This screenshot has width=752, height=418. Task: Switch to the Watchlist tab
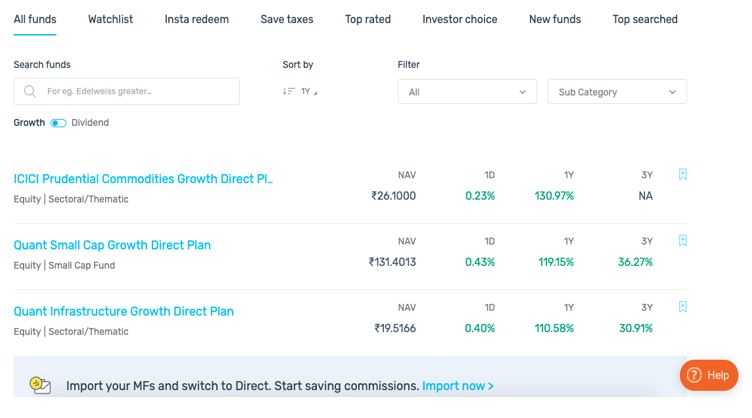(x=110, y=19)
